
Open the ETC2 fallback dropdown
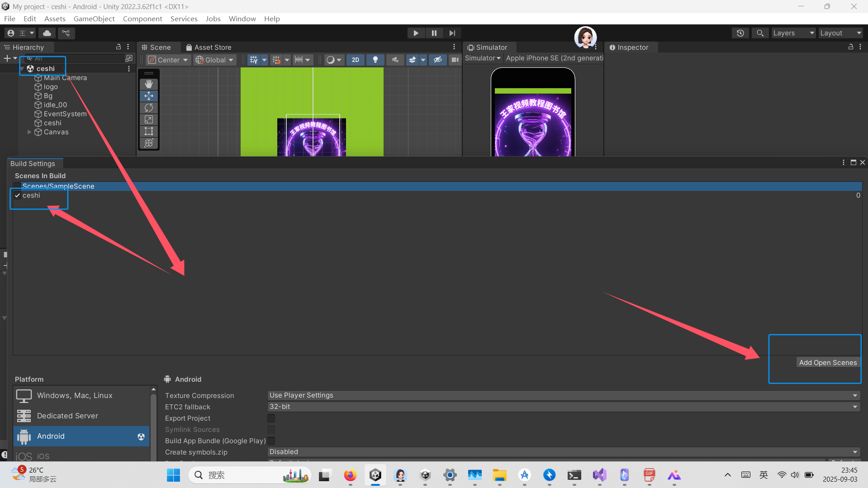(x=563, y=407)
